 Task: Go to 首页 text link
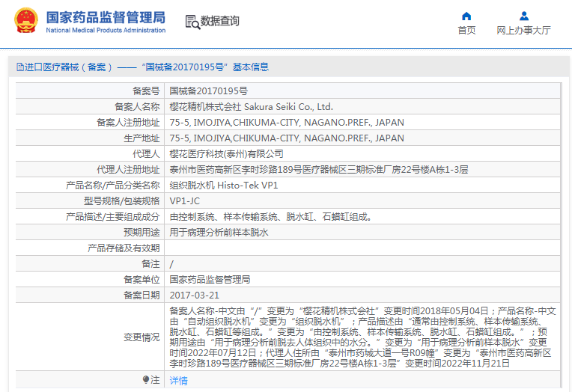(x=466, y=31)
